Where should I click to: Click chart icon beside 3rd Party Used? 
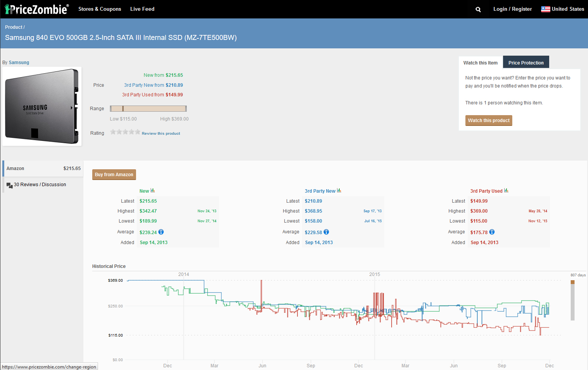click(x=506, y=190)
